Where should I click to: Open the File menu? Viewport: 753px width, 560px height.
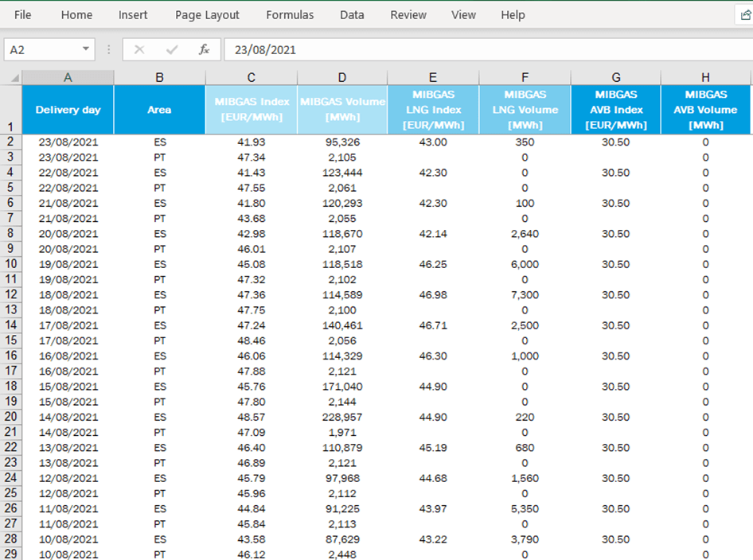(22, 15)
